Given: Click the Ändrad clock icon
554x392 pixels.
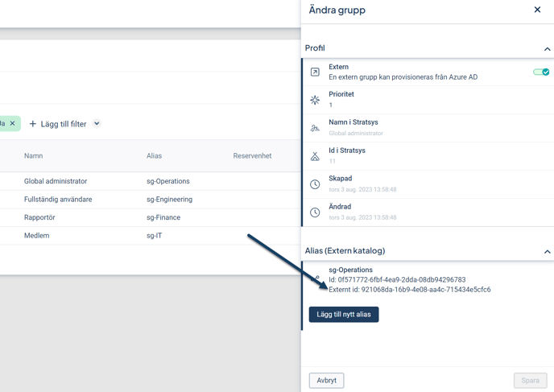Looking at the screenshot, I should coord(315,213).
